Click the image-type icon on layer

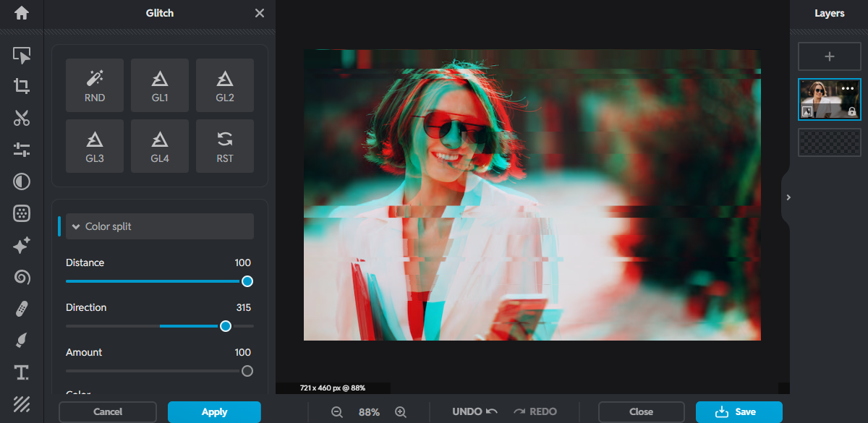click(x=807, y=111)
